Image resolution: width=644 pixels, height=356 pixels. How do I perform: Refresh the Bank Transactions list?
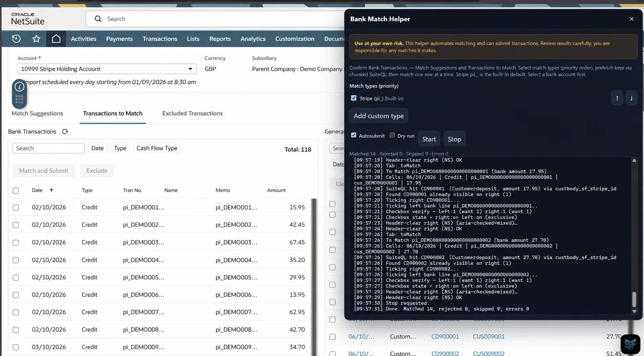pos(65,132)
